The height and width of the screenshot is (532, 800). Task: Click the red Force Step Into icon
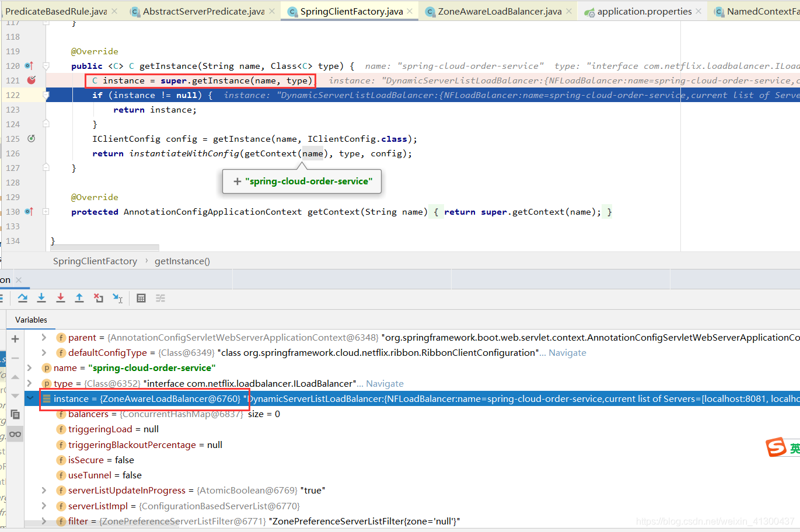coord(60,298)
